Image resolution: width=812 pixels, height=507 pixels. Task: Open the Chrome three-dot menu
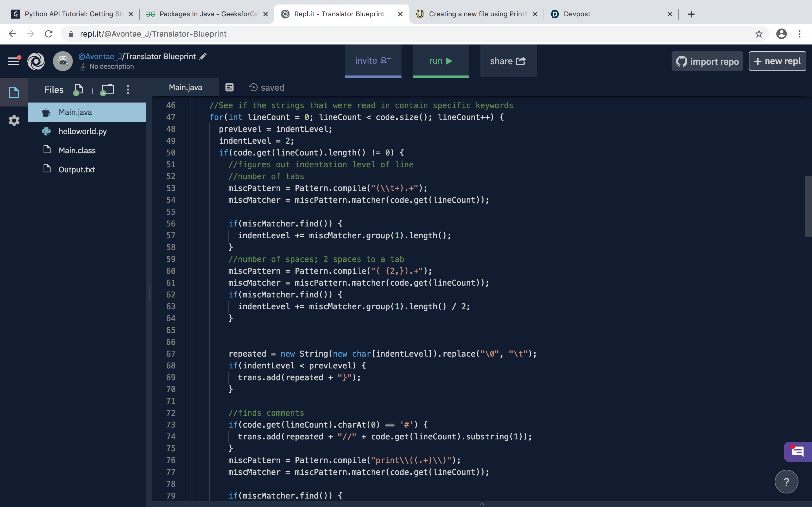pos(800,34)
